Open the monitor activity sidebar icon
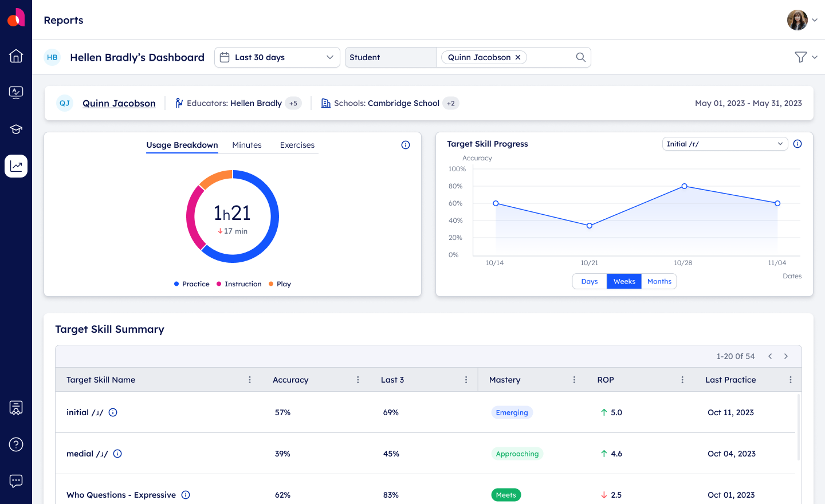825x504 pixels. pyautogui.click(x=16, y=92)
